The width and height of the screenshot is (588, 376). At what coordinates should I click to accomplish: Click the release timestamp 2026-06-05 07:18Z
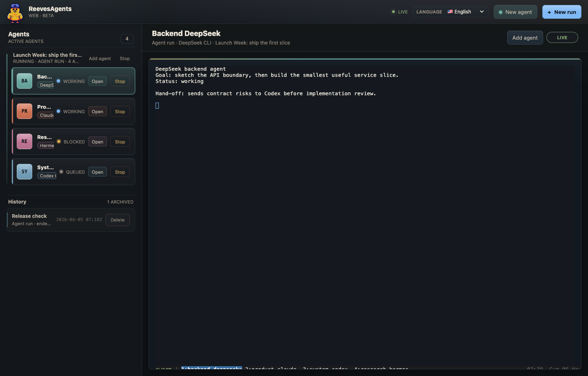point(79,219)
